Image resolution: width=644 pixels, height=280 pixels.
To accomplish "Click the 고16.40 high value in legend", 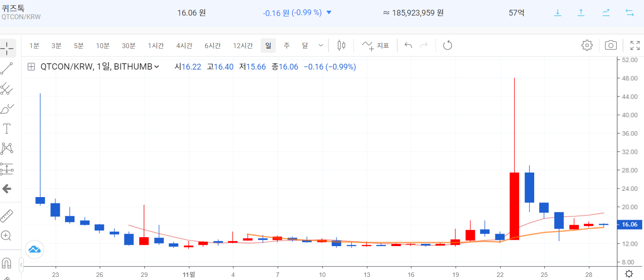I will click(x=220, y=67).
